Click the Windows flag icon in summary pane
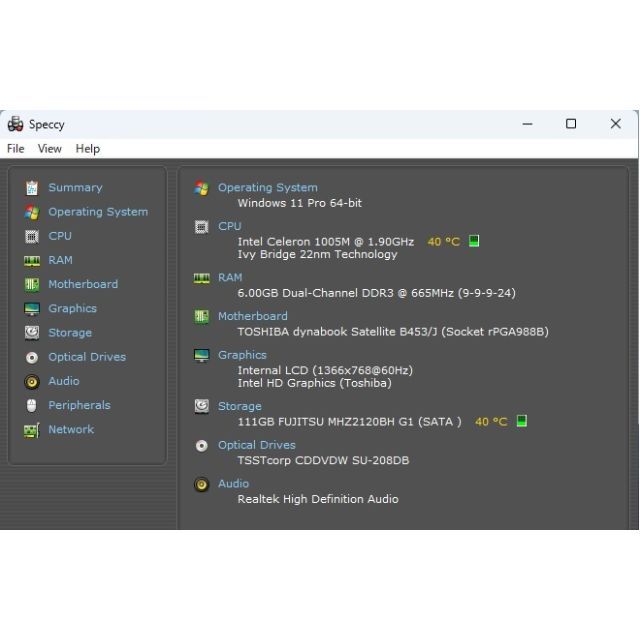Viewport: 640px width, 640px height. pos(201,188)
